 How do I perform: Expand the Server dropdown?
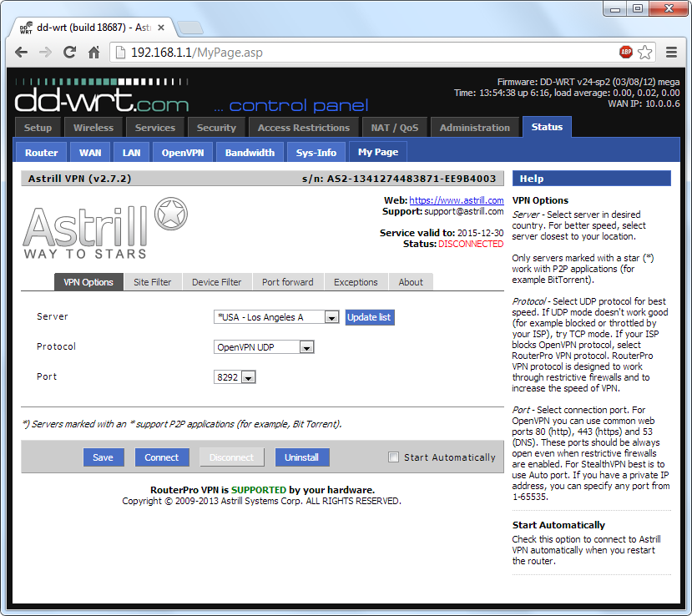point(276,317)
